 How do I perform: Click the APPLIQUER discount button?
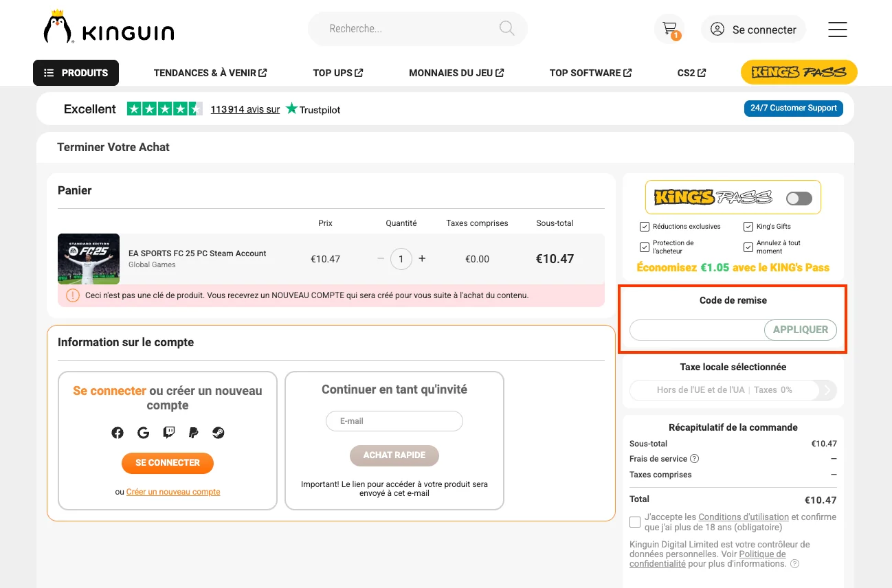click(801, 330)
